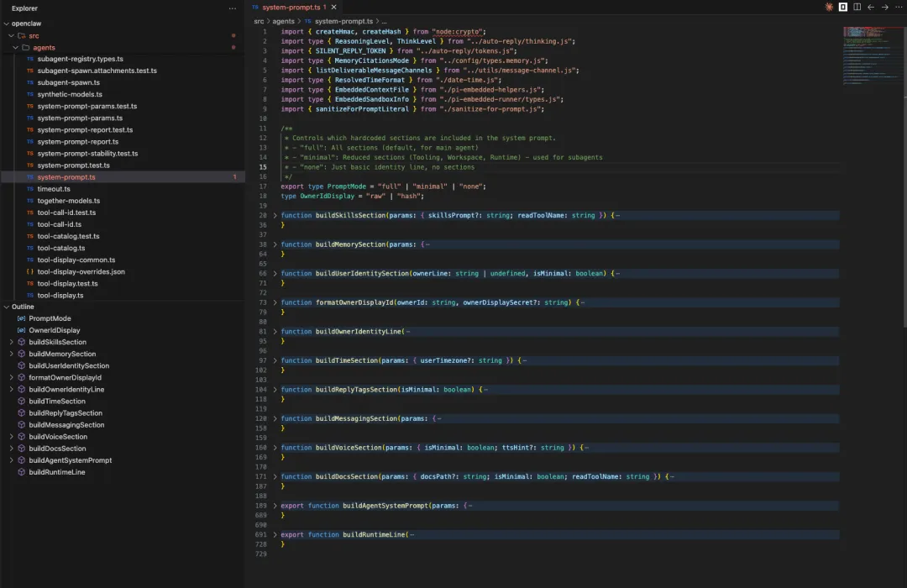This screenshot has height=588, width=907.
Task: Open subagent-spawn.attachments.test.ts file
Action: point(97,71)
